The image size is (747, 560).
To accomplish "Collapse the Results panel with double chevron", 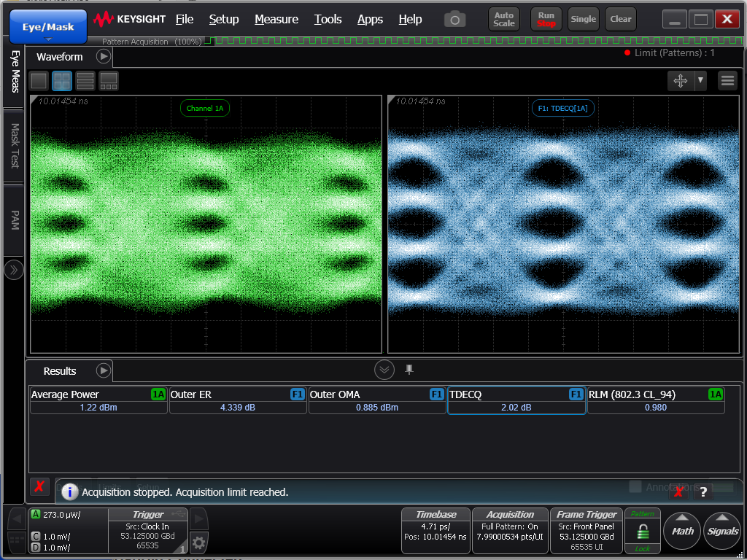I will pos(384,370).
